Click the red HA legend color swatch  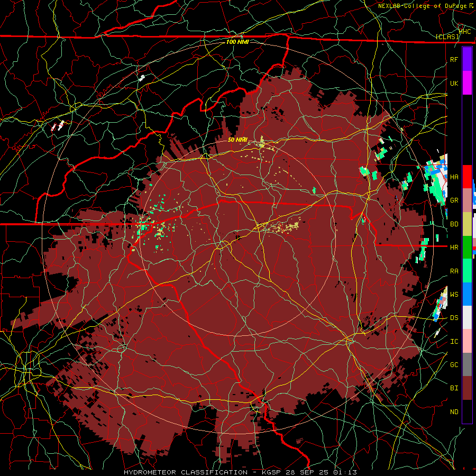click(x=467, y=177)
